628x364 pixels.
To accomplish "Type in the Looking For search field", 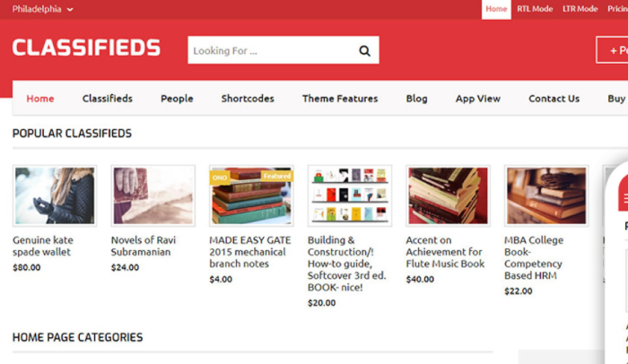I will click(269, 51).
